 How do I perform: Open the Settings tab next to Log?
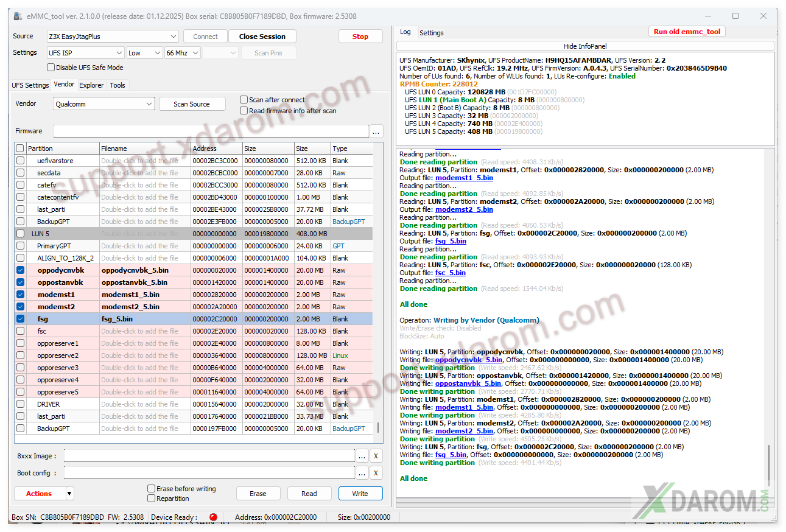(431, 33)
